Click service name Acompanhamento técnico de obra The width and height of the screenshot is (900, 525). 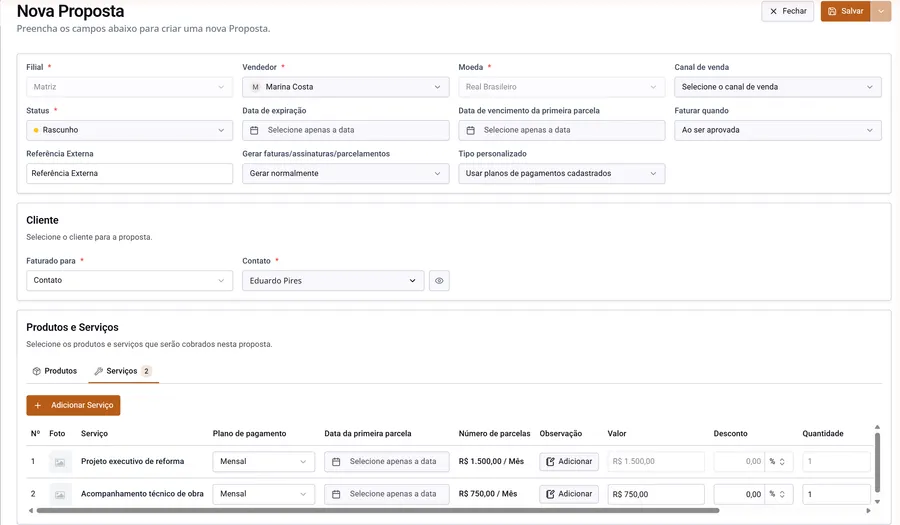pyautogui.click(x=142, y=494)
